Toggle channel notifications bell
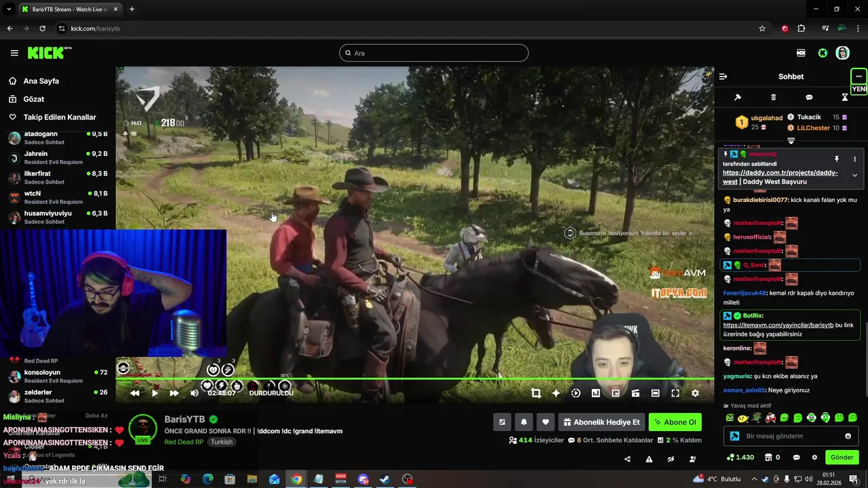Screen dimensions: 868x488 (524, 422)
